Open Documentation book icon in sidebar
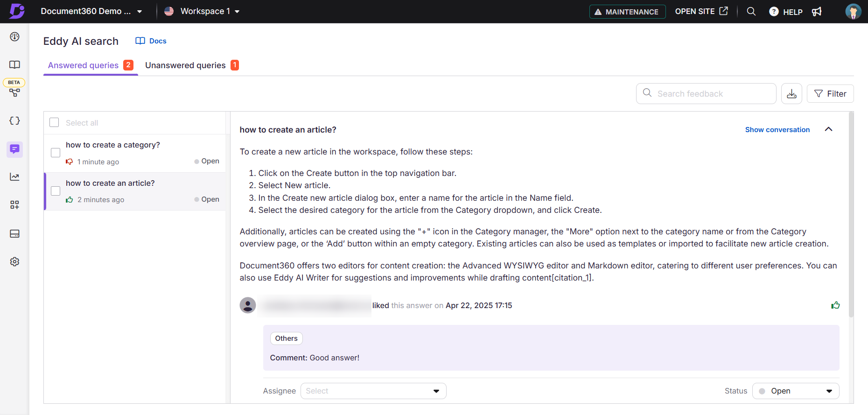Image resolution: width=868 pixels, height=415 pixels. coord(14,64)
